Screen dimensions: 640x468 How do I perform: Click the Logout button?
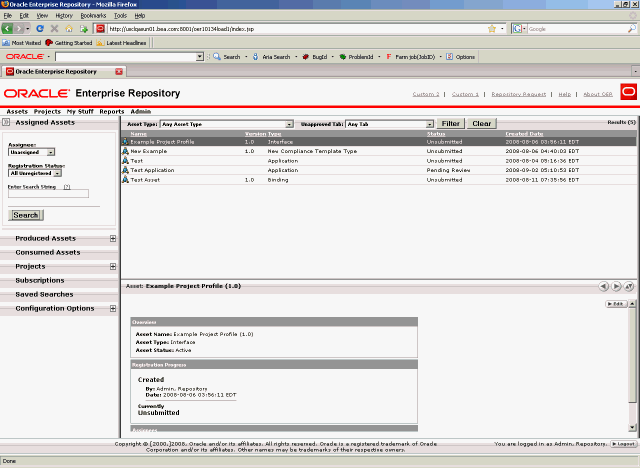tap(623, 444)
